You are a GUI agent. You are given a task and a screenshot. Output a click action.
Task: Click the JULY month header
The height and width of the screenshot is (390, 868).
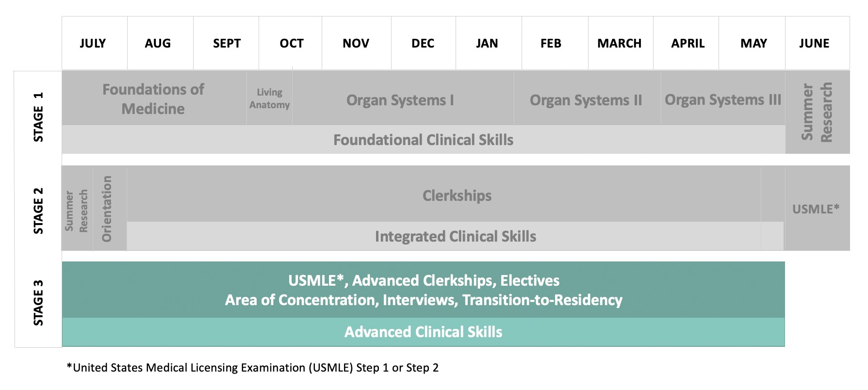(x=93, y=43)
